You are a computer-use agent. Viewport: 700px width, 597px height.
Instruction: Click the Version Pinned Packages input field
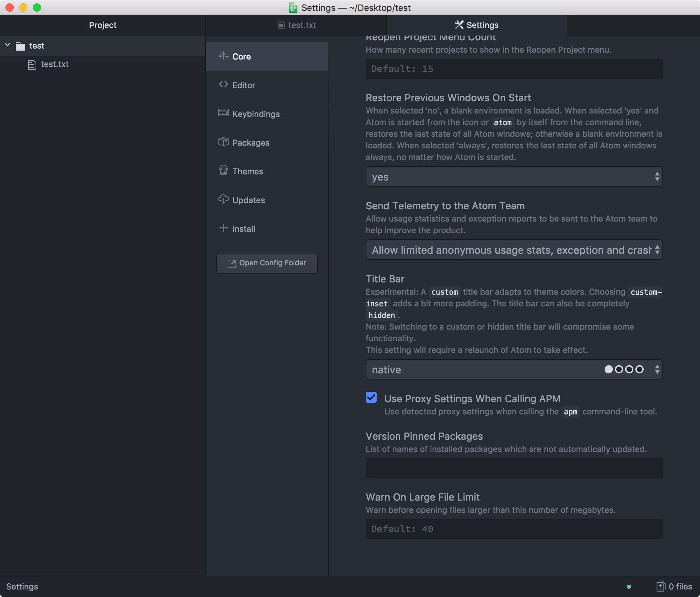(513, 468)
